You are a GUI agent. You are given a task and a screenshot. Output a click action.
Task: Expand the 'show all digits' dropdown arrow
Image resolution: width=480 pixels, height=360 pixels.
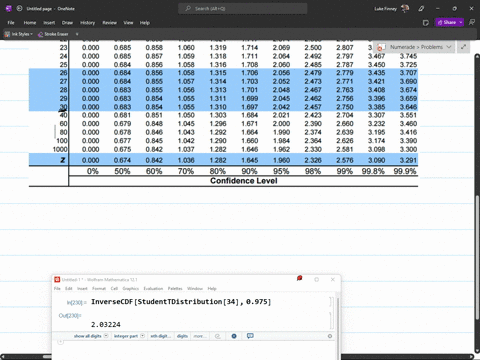click(x=106, y=336)
